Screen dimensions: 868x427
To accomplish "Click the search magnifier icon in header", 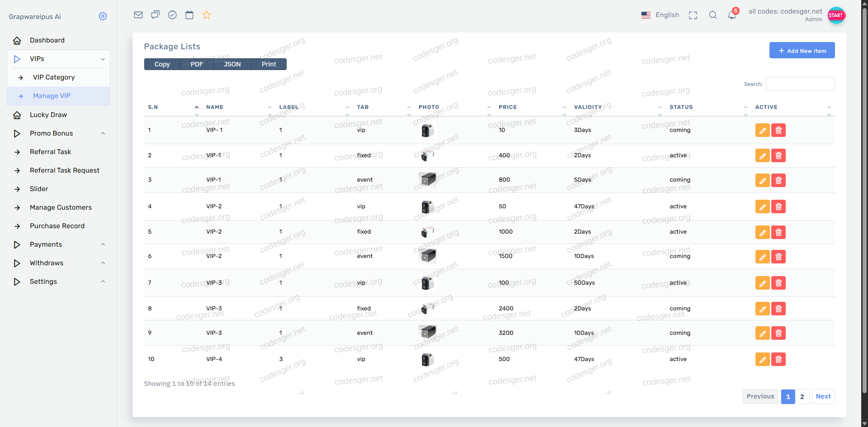I will (713, 15).
